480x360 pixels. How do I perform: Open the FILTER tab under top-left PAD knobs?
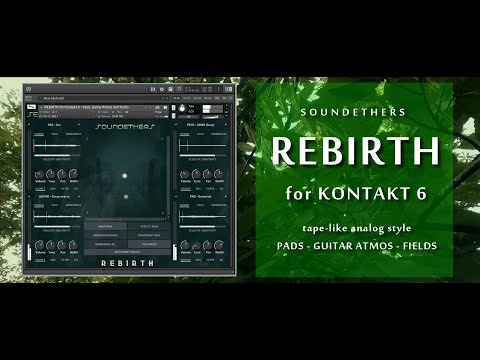[65, 189]
